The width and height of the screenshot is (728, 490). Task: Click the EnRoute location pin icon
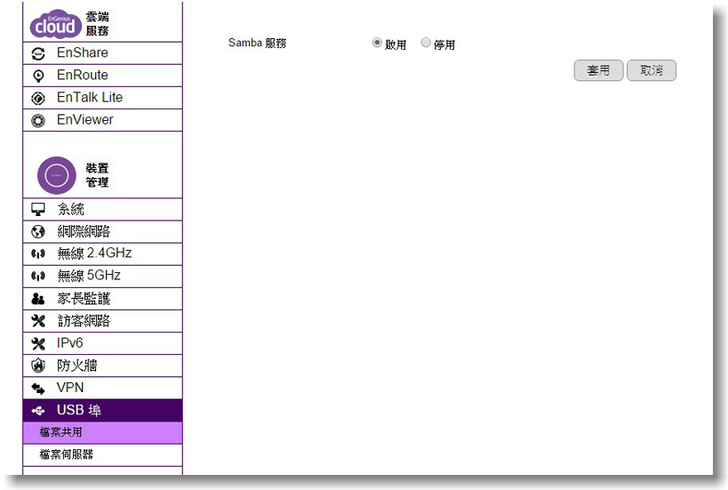click(39, 75)
